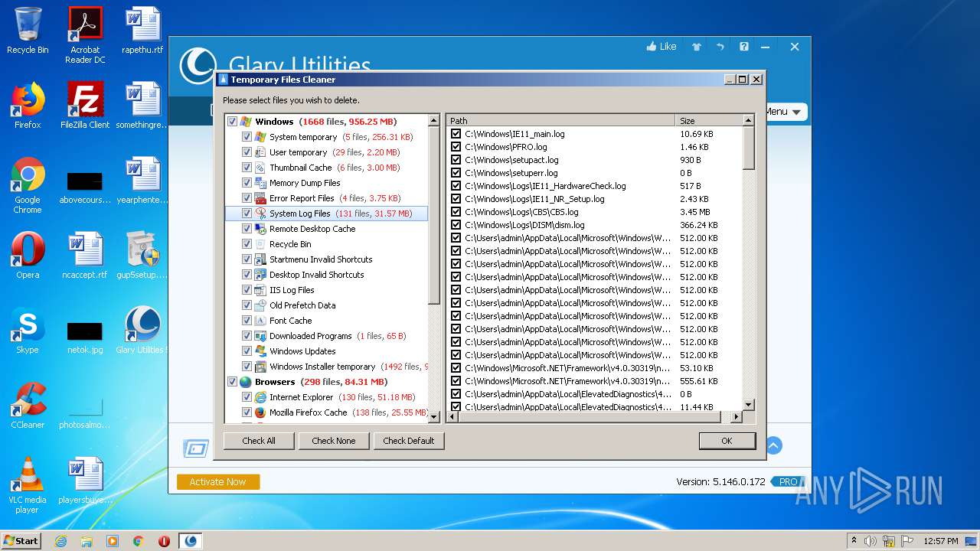Click the Font Cache icon
The image size is (980, 551).
pos(260,321)
